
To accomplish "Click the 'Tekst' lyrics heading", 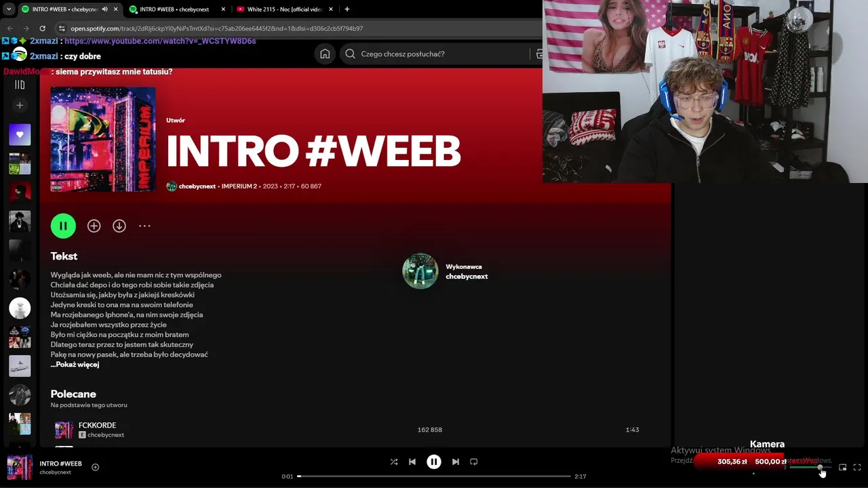I will click(64, 256).
